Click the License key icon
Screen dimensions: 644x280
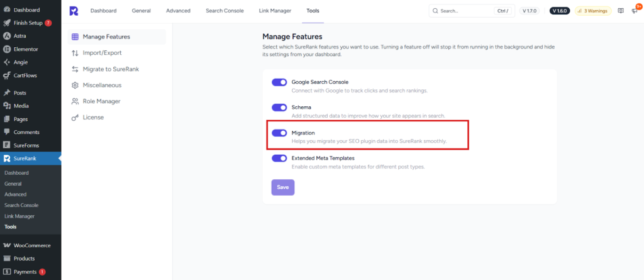click(75, 117)
